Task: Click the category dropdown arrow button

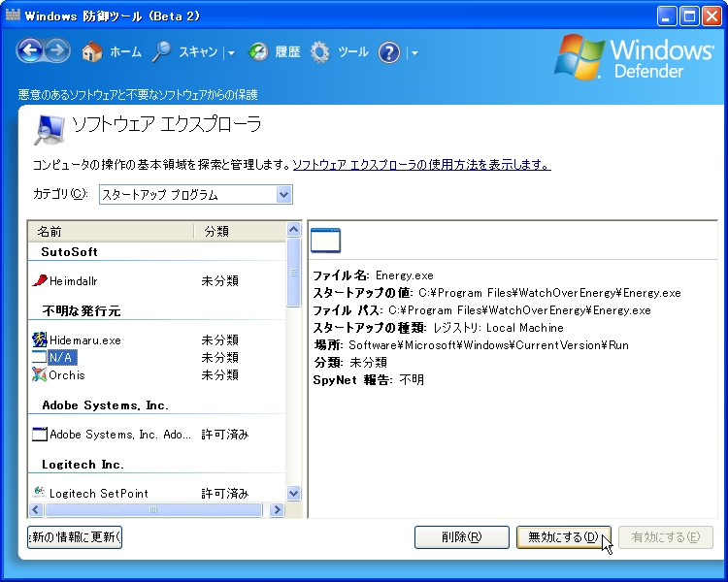Action: pos(283,194)
